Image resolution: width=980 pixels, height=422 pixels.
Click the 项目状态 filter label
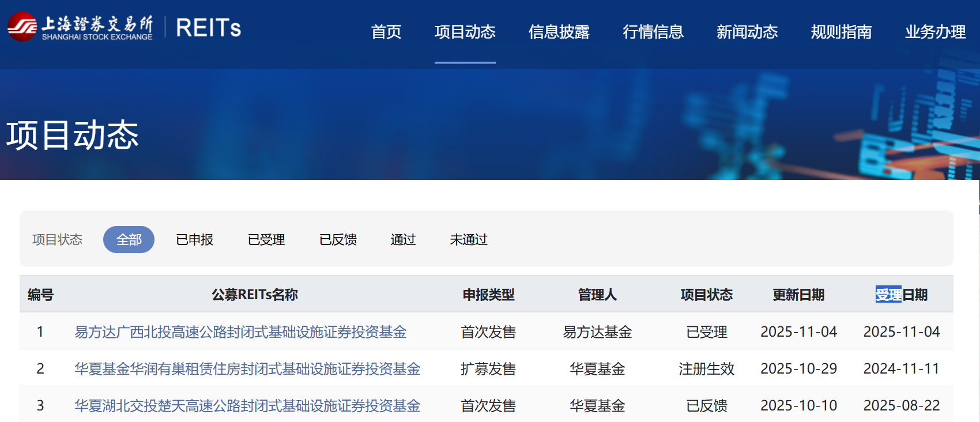pos(57,239)
